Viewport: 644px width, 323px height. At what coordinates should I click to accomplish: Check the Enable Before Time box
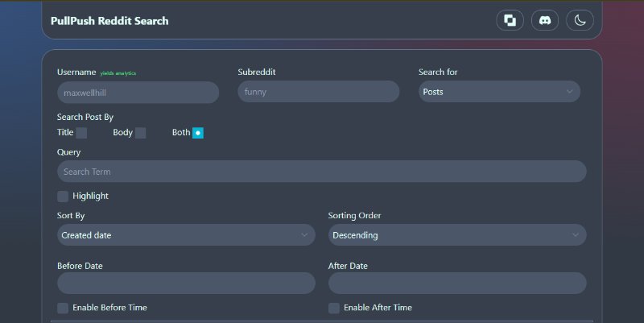(x=63, y=308)
